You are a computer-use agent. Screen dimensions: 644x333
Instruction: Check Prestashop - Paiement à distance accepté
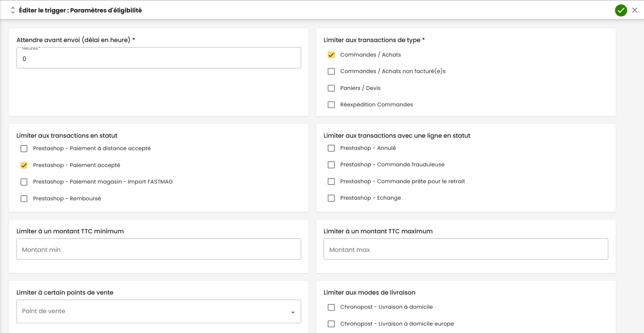pos(24,148)
